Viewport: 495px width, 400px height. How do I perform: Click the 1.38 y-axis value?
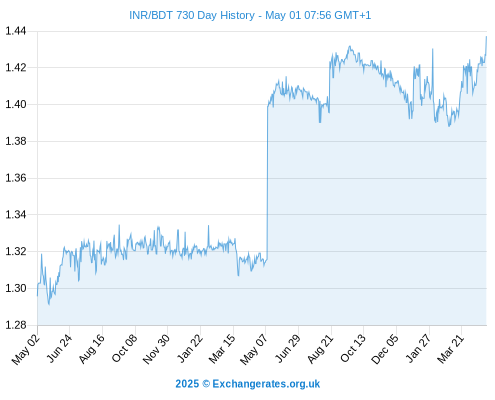point(15,141)
